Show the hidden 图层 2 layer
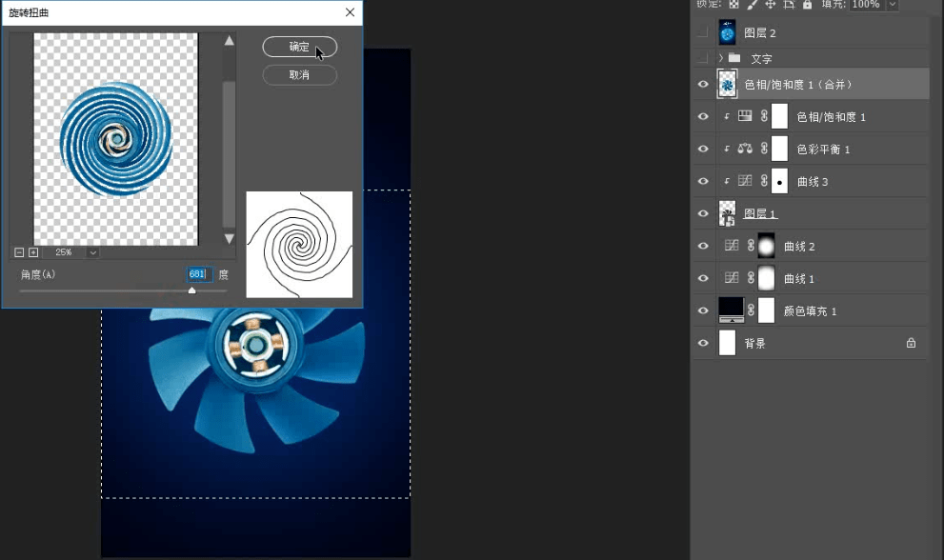 [703, 33]
